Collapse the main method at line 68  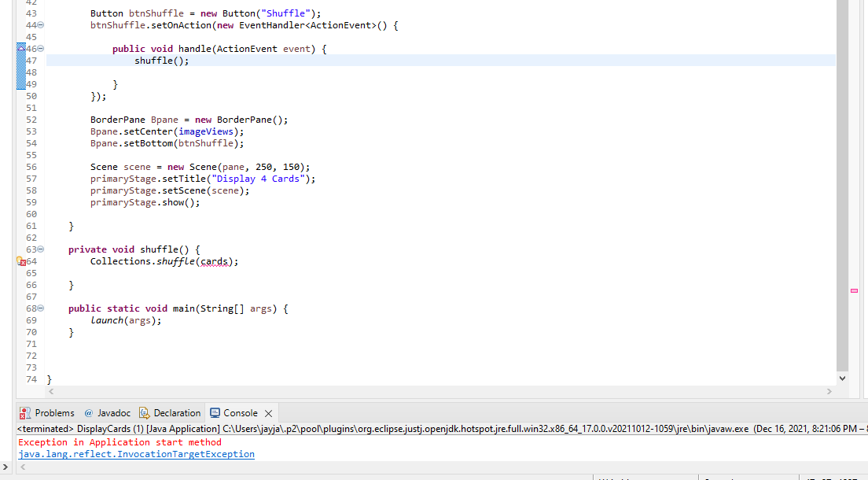click(41, 308)
